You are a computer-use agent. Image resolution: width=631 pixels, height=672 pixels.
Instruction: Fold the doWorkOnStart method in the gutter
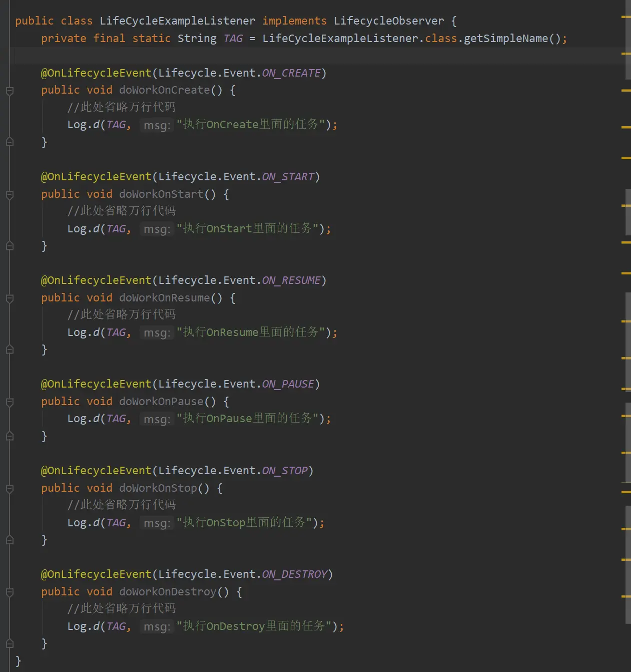pyautogui.click(x=10, y=195)
